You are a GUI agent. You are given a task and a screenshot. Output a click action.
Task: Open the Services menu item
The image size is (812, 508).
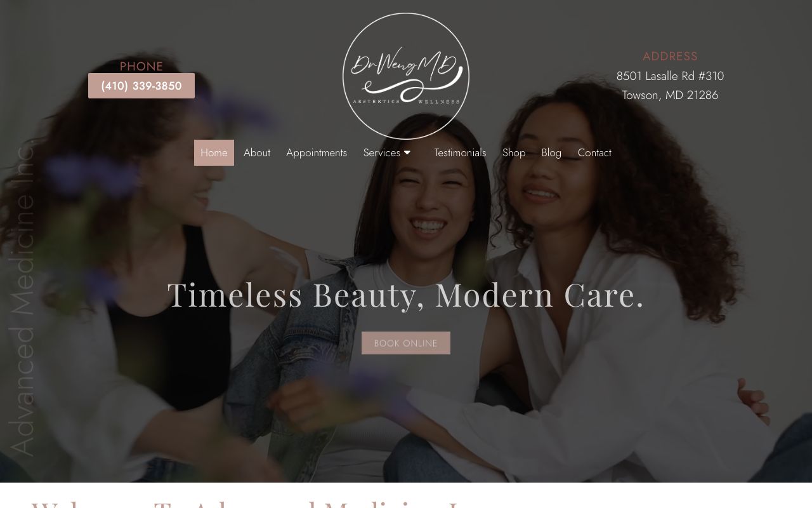[x=382, y=152]
